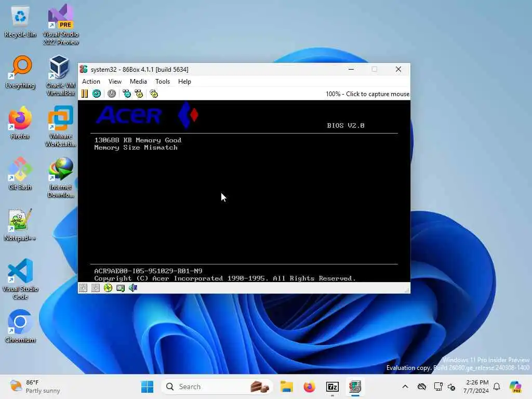Click the green hard reset icon

pyautogui.click(x=97, y=94)
